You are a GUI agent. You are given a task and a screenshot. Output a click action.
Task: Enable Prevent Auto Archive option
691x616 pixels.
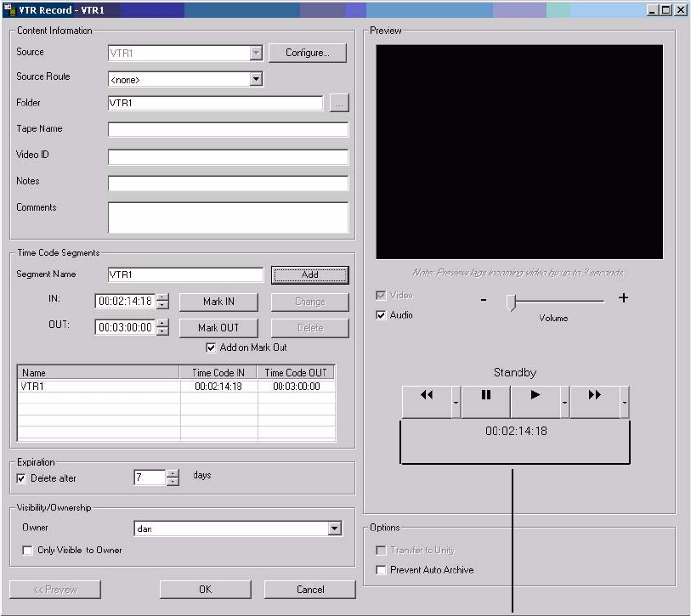381,570
